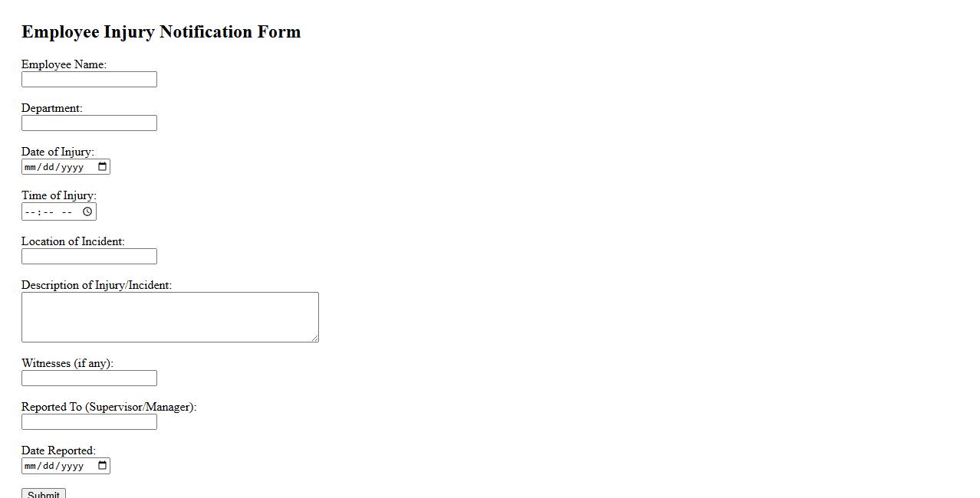Focus the Witnesses input box

(89, 378)
